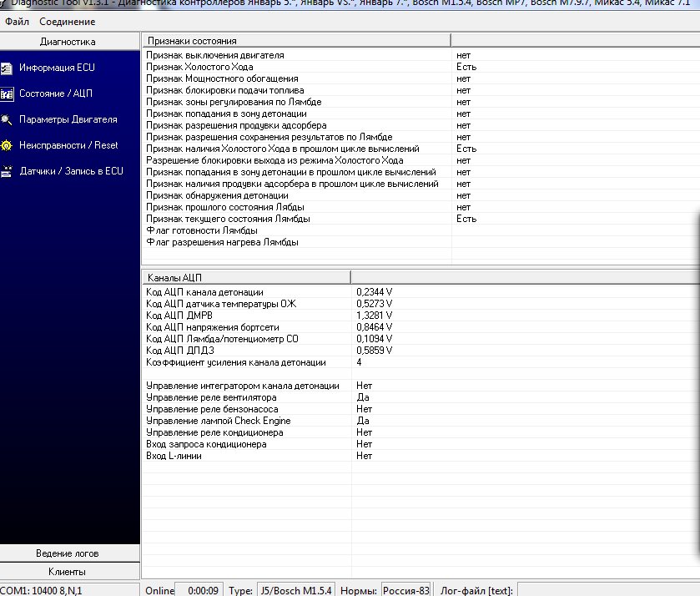Select row Код АЦП датчика температуры ОЖ
Screen dimensions: 700x596
click(421, 303)
